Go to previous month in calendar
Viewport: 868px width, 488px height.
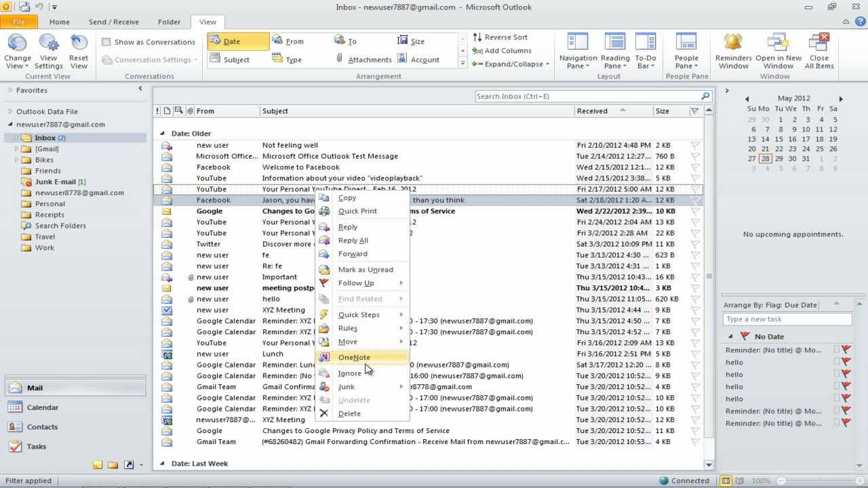pyautogui.click(x=747, y=99)
